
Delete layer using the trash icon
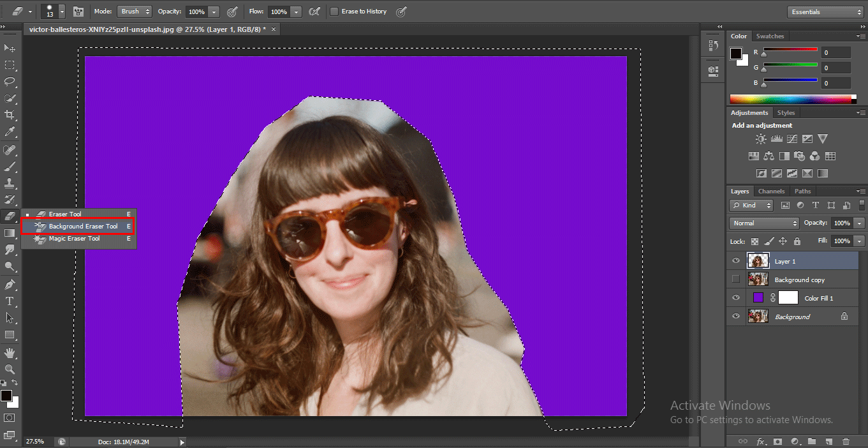pyautogui.click(x=846, y=441)
